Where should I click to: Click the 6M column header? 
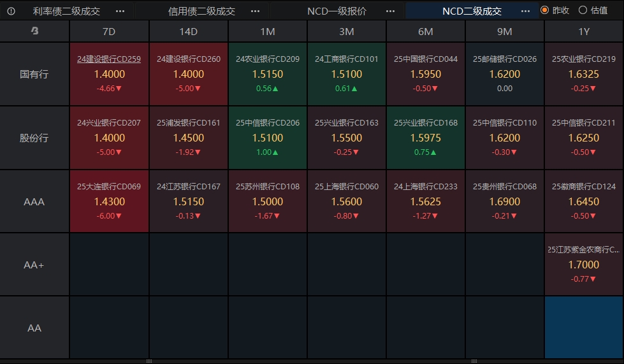(x=425, y=31)
